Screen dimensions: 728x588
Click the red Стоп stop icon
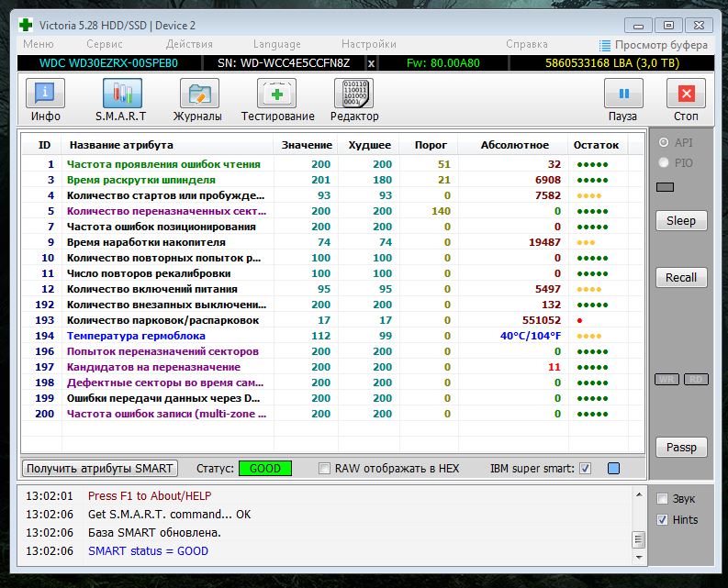point(686,94)
